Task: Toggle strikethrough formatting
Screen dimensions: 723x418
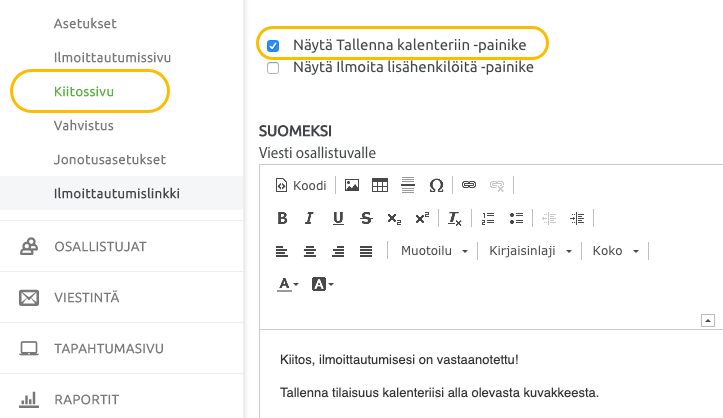Action: (366, 218)
